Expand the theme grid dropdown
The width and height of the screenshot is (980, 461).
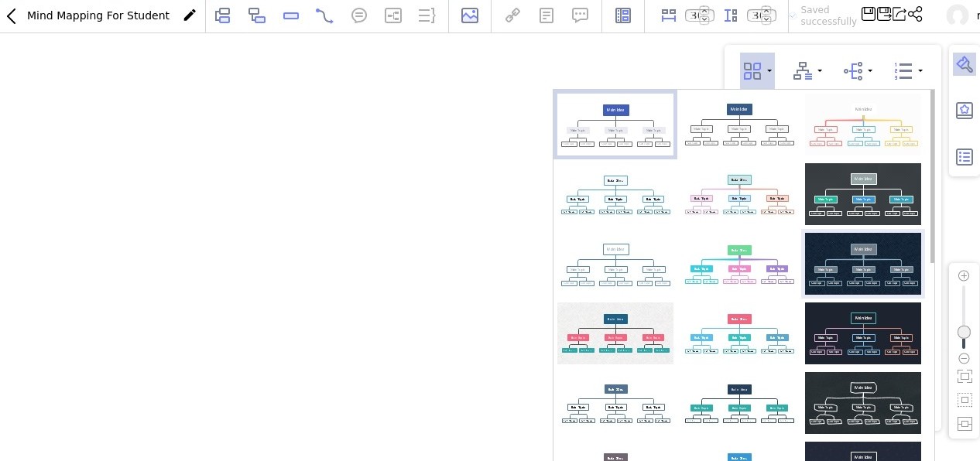tap(757, 71)
